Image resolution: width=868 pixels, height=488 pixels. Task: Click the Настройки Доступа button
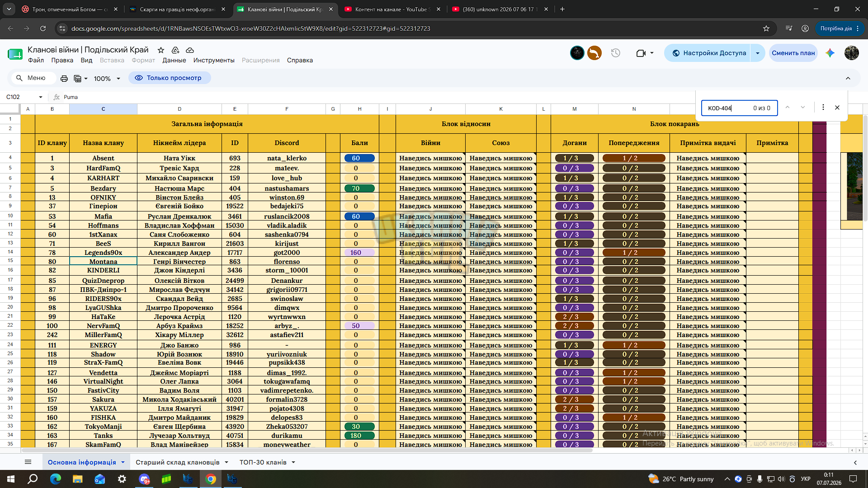[708, 53]
